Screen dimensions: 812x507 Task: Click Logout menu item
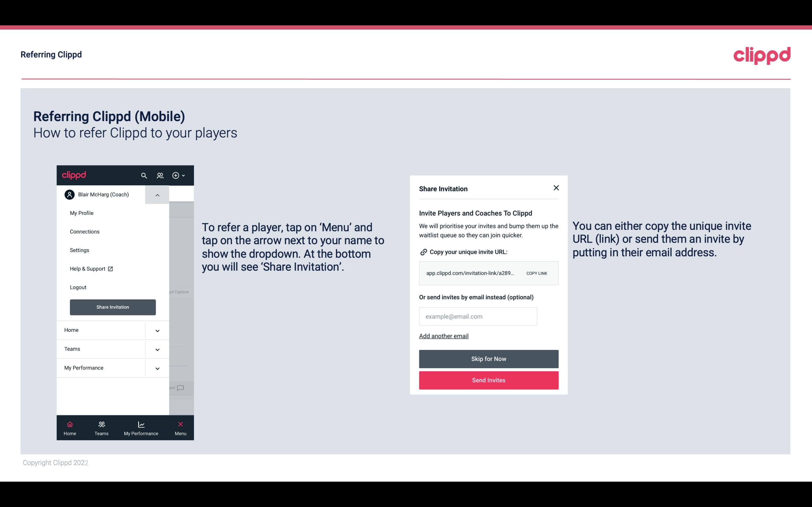(78, 287)
